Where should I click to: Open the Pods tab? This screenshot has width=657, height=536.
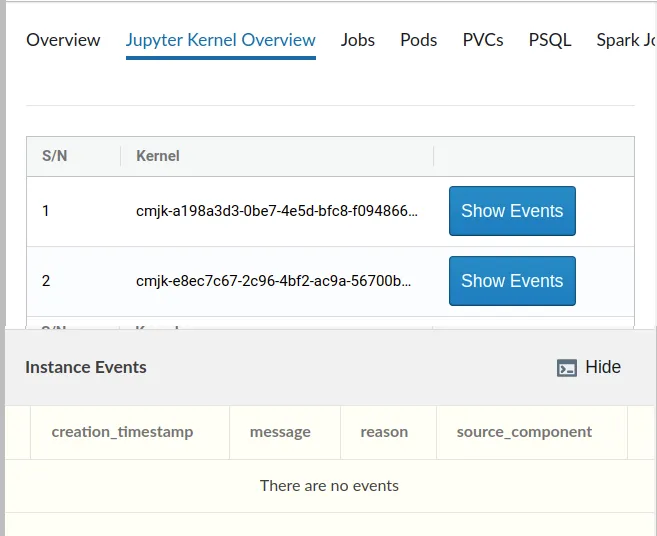(419, 40)
